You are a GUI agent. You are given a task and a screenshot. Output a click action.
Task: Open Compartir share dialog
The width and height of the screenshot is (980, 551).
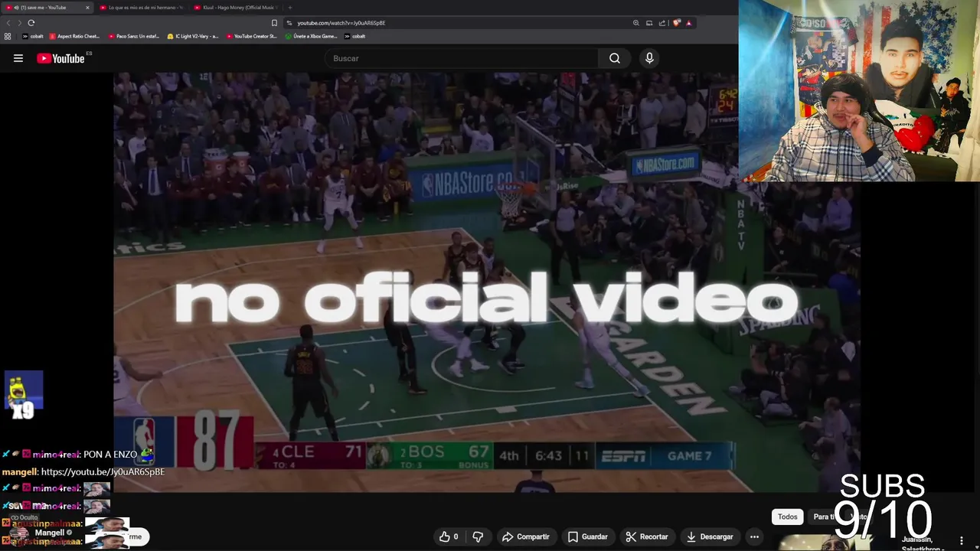coord(525,536)
